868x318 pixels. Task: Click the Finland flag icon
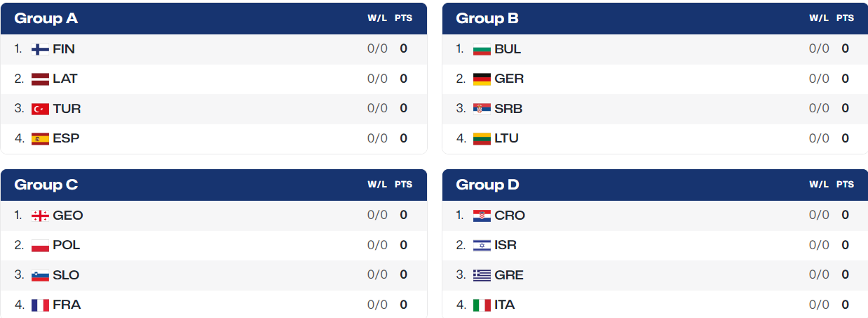(40, 49)
